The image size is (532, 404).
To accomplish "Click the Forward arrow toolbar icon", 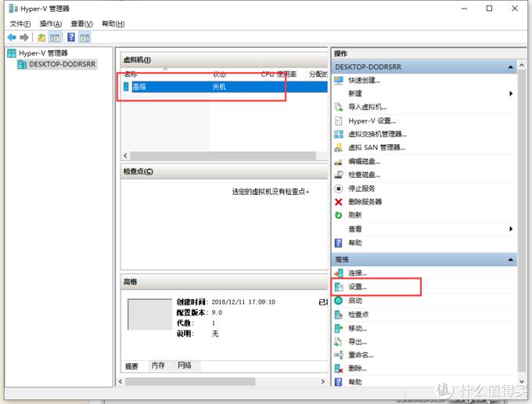I will click(24, 38).
